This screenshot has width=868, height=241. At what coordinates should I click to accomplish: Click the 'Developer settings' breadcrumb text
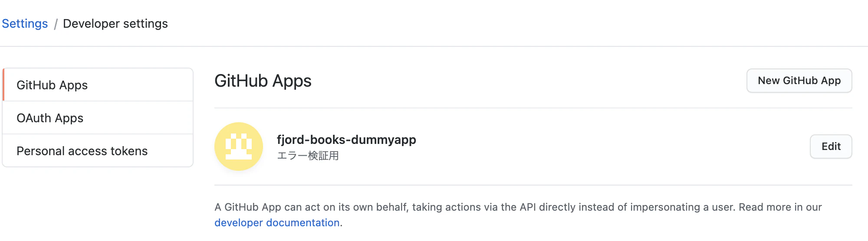pos(115,23)
